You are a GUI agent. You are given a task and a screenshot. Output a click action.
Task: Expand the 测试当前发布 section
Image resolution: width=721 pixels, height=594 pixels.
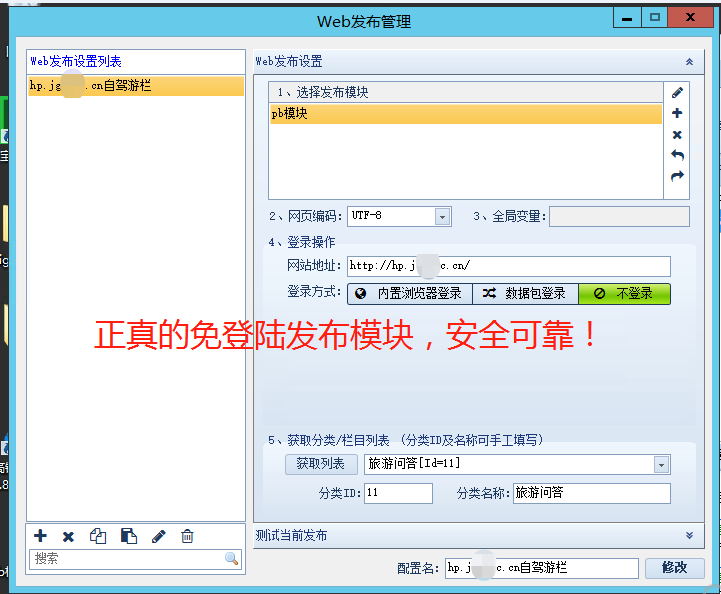click(689, 535)
